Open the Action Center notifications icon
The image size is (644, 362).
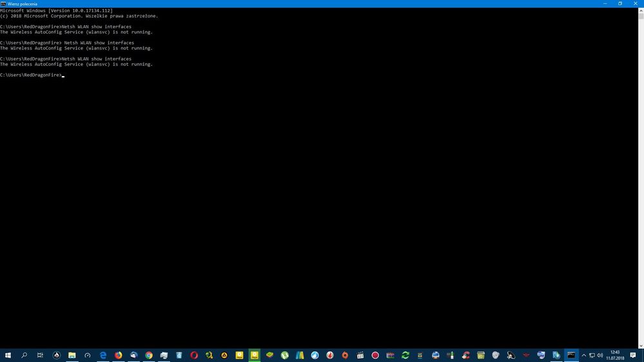633,355
